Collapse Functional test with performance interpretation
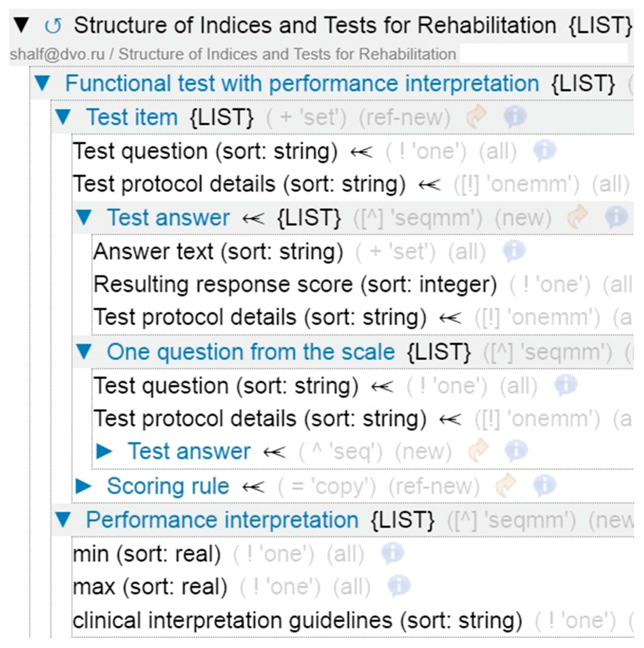Viewport: 644px width, 648px height. coord(43,83)
